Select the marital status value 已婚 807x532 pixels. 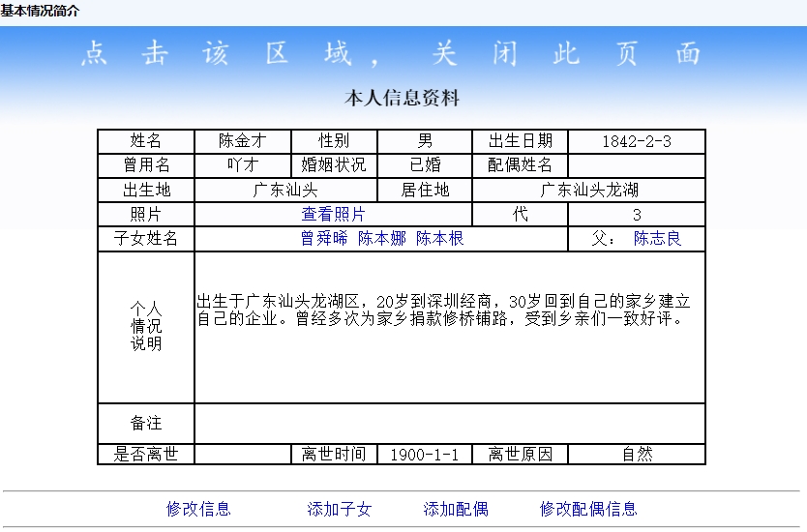[425, 165]
